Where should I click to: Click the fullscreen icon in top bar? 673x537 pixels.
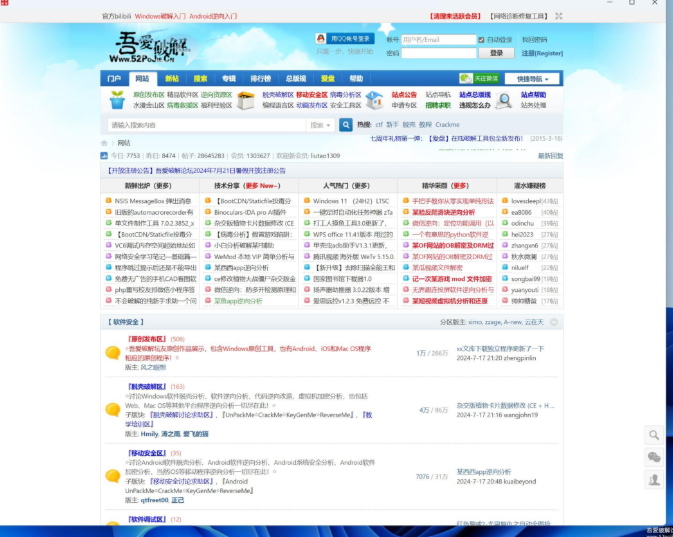click(x=558, y=16)
